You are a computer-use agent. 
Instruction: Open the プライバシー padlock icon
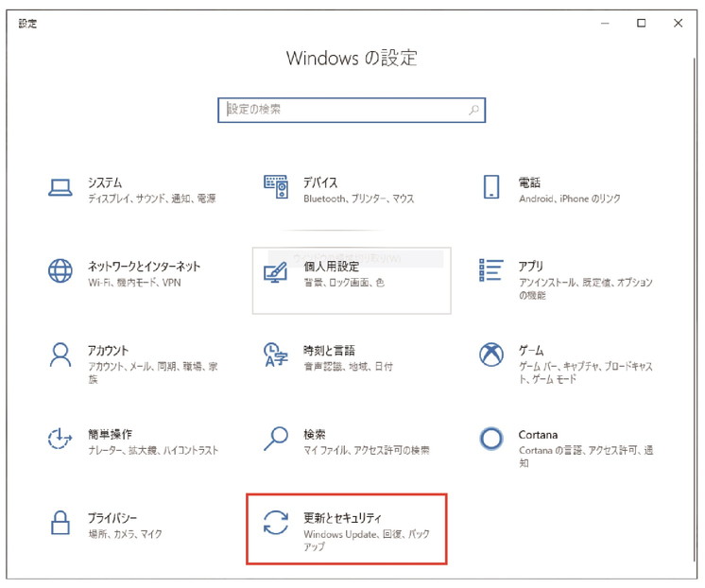click(60, 523)
